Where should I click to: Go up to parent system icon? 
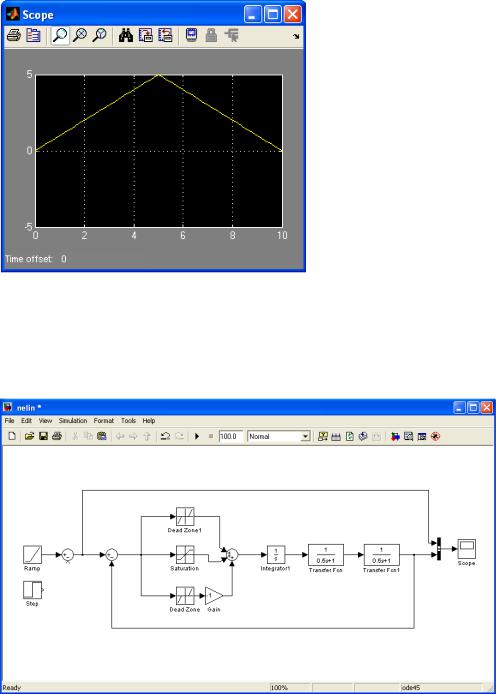coord(147,436)
